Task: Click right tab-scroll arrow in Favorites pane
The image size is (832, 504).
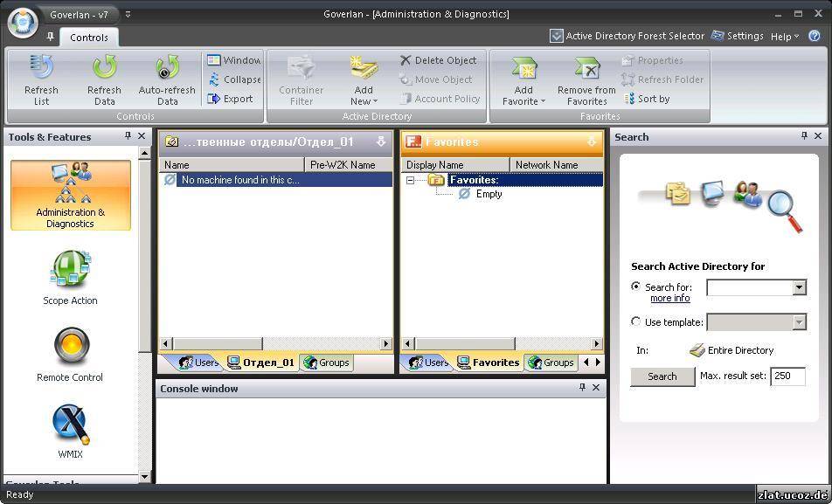Action: point(599,362)
